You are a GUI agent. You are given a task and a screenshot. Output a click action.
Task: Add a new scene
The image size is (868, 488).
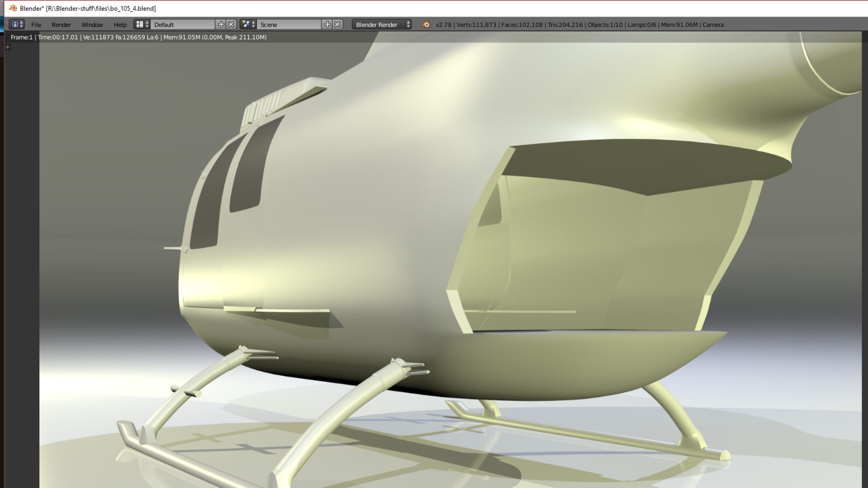[x=327, y=24]
